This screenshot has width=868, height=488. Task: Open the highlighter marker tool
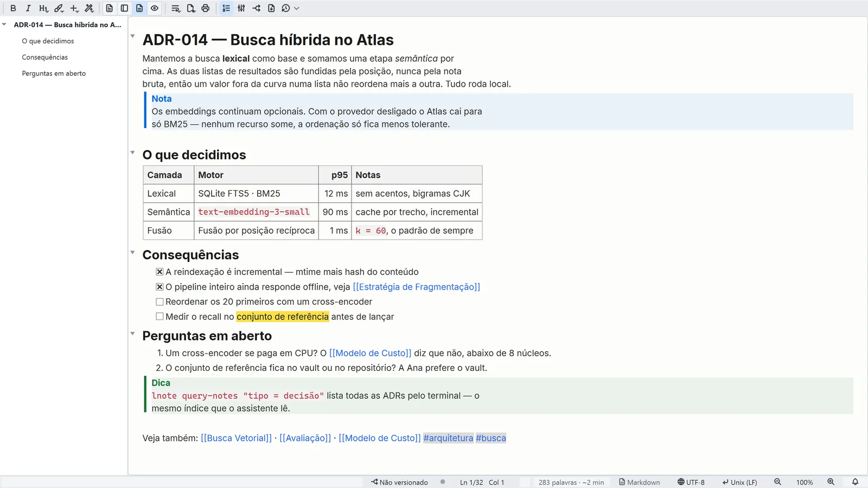[x=59, y=8]
